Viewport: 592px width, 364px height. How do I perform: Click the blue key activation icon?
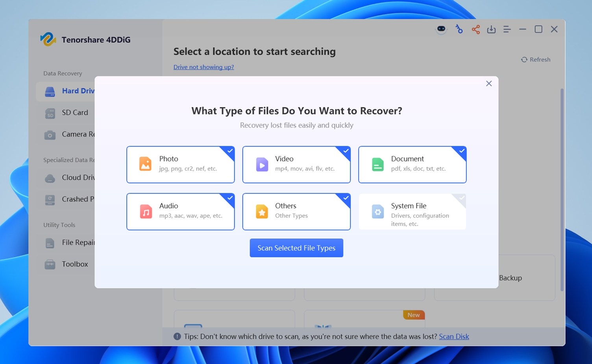pyautogui.click(x=459, y=29)
